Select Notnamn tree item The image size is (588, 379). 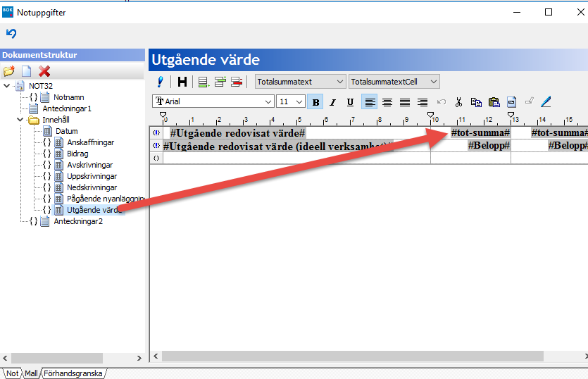pyautogui.click(x=68, y=97)
